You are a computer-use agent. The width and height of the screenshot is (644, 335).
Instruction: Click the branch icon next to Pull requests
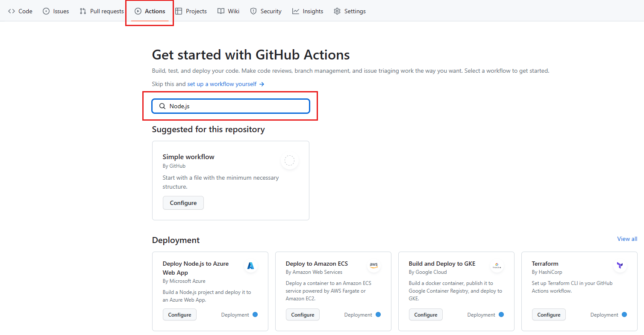(x=82, y=11)
